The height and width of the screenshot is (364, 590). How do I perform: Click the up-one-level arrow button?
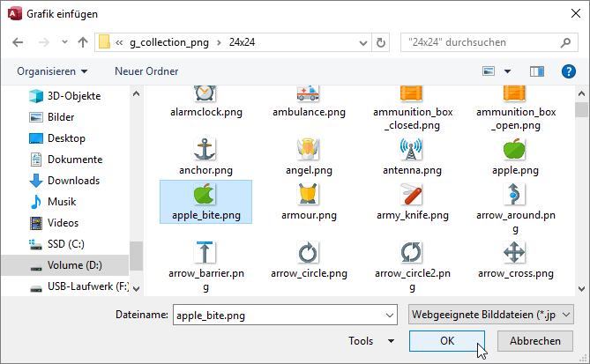pyautogui.click(x=82, y=42)
